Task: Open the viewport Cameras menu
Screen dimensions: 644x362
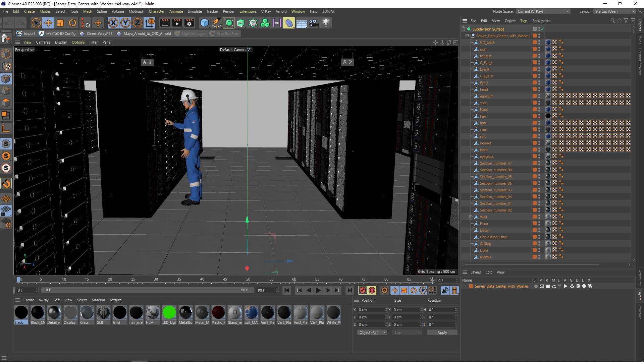Action: point(43,42)
